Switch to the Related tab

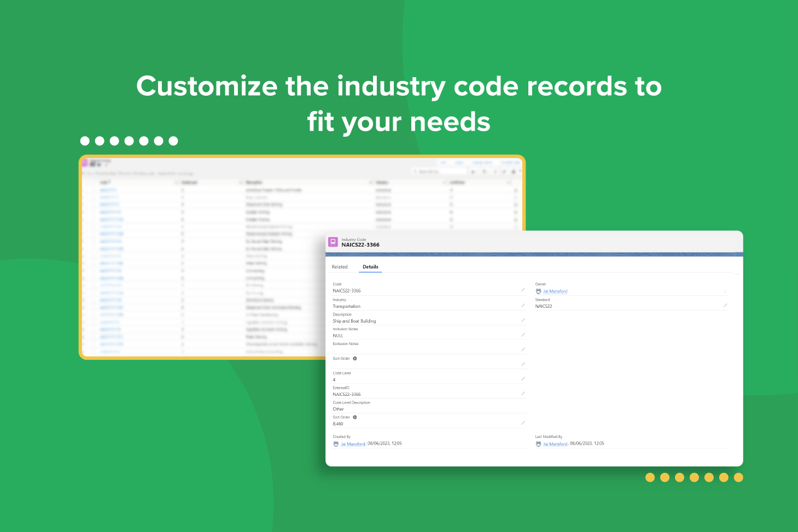[339, 267]
